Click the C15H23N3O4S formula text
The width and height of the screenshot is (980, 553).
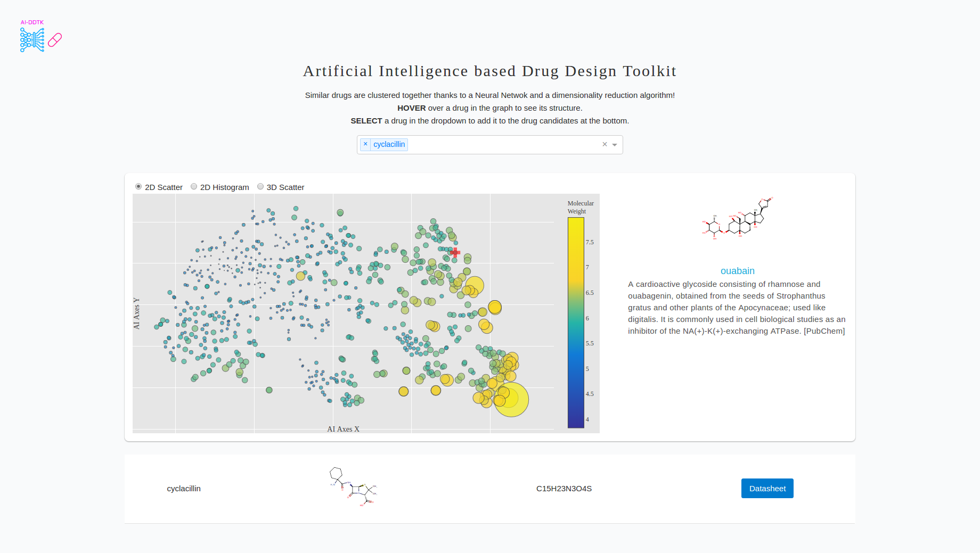click(x=564, y=488)
